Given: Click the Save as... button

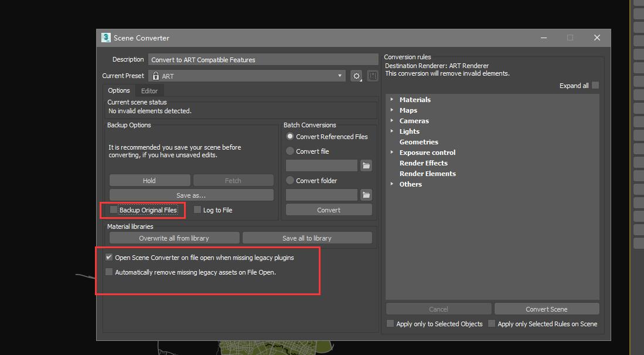Looking at the screenshot, I should pos(191,195).
